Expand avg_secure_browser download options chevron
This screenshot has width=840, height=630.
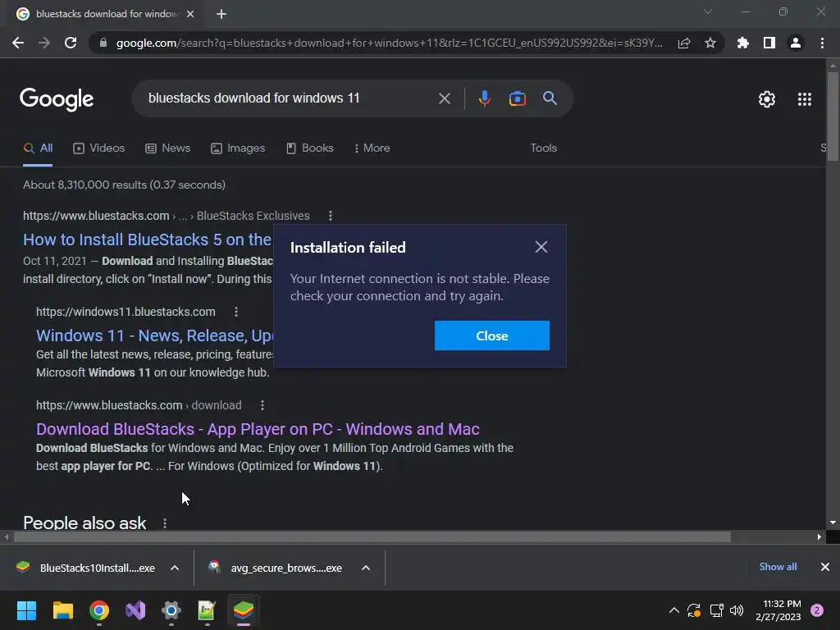pyautogui.click(x=366, y=568)
